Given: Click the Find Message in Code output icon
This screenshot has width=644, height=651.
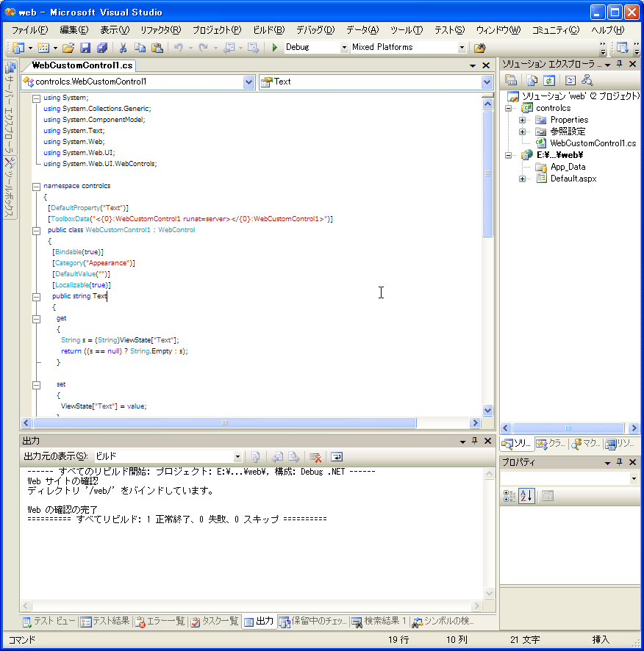Looking at the screenshot, I should point(256,457).
